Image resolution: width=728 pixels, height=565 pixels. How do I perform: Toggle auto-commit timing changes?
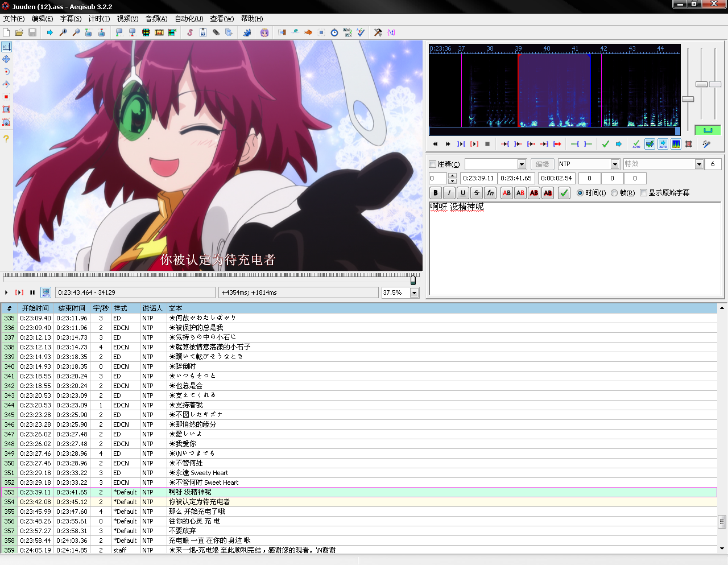tap(636, 144)
